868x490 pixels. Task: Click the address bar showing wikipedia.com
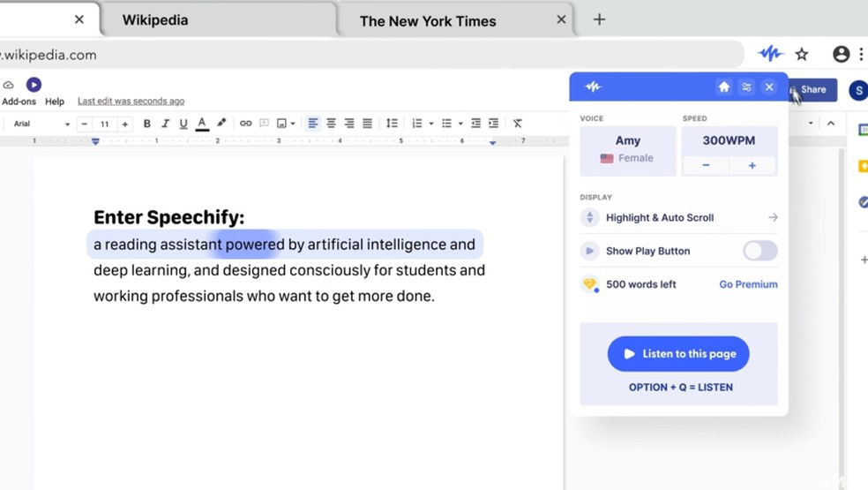(370, 55)
